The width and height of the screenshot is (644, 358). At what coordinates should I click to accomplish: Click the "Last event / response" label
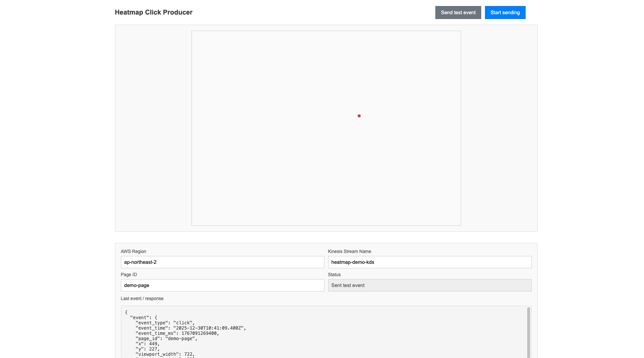142,299
